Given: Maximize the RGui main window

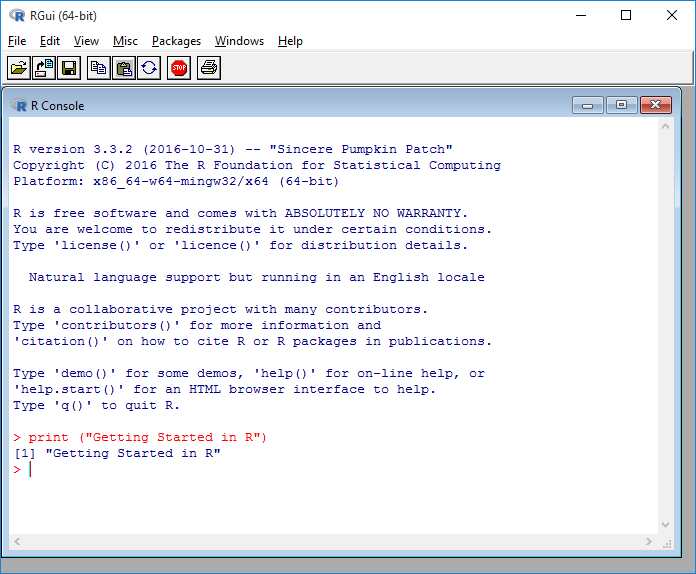Looking at the screenshot, I should 626,16.
